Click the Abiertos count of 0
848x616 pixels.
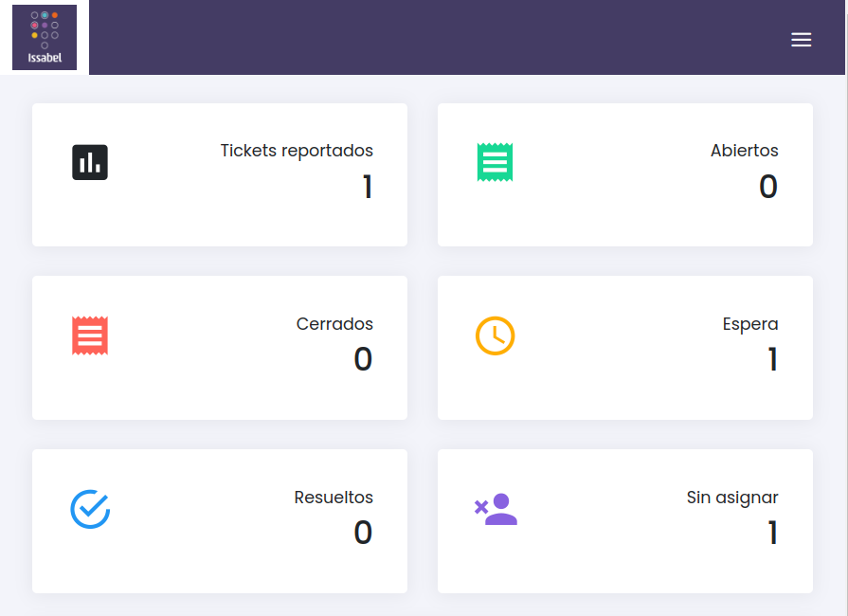767,188
